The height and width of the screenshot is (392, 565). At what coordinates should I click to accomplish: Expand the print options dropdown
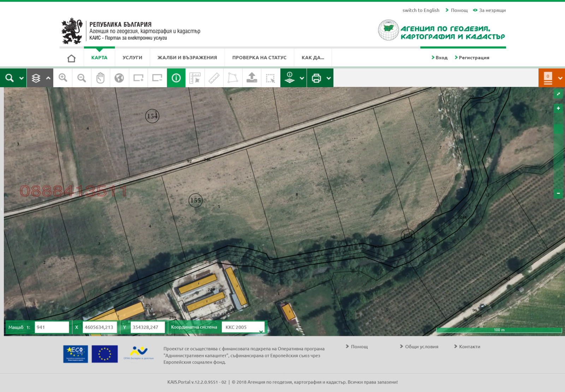click(x=328, y=78)
